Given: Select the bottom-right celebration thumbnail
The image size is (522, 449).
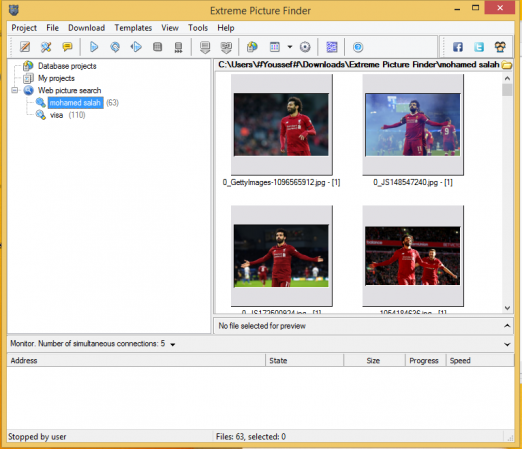Looking at the screenshot, I should point(413,256).
